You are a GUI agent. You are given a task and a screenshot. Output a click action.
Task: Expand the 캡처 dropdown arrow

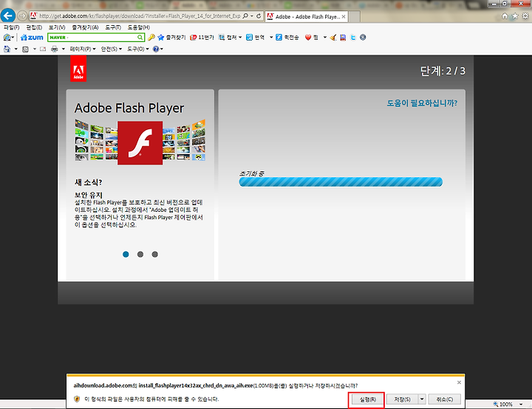coord(240,38)
